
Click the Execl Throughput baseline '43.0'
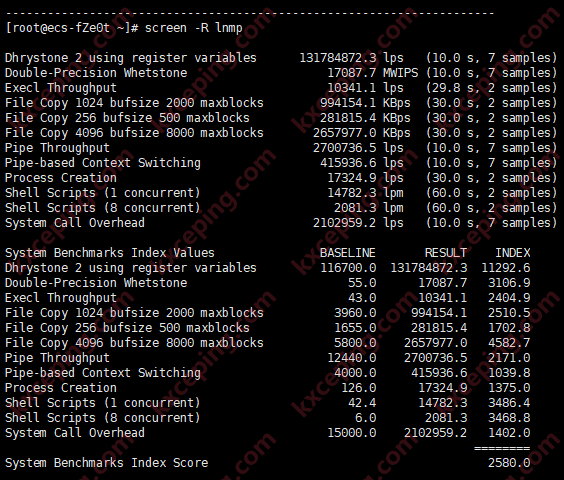(x=362, y=298)
